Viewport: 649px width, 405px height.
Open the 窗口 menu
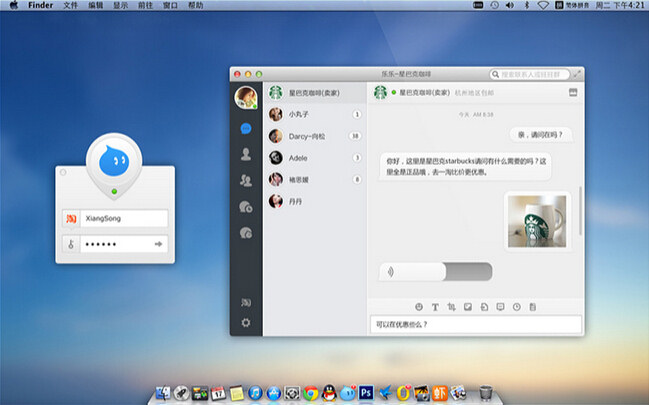(170, 5)
